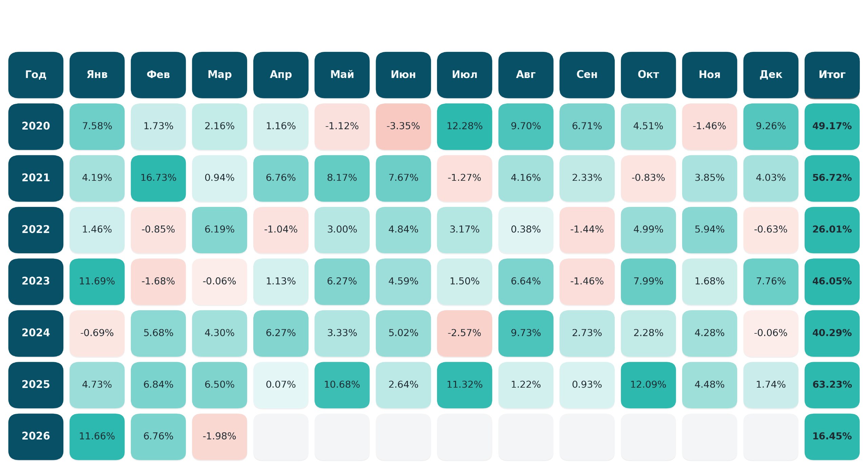The width and height of the screenshot is (868, 468).
Task: Select the 26.01% total for 2022
Action: coord(832,230)
